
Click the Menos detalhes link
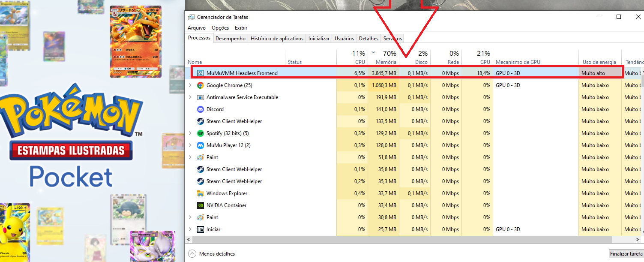pyautogui.click(x=217, y=254)
